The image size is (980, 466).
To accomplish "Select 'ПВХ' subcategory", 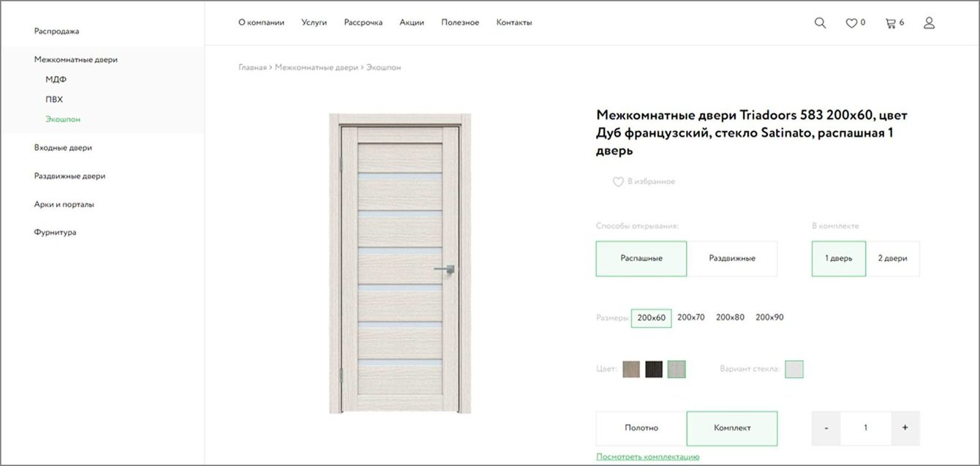I will (x=54, y=99).
